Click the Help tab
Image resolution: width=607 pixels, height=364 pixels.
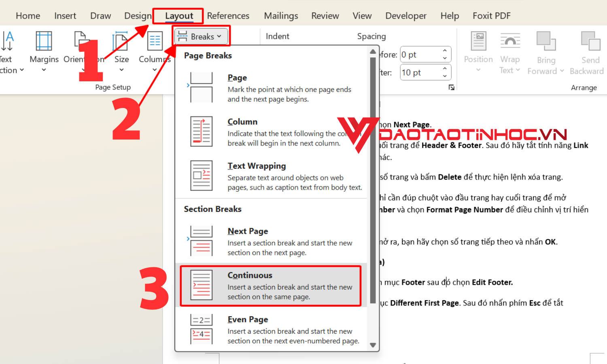(450, 16)
